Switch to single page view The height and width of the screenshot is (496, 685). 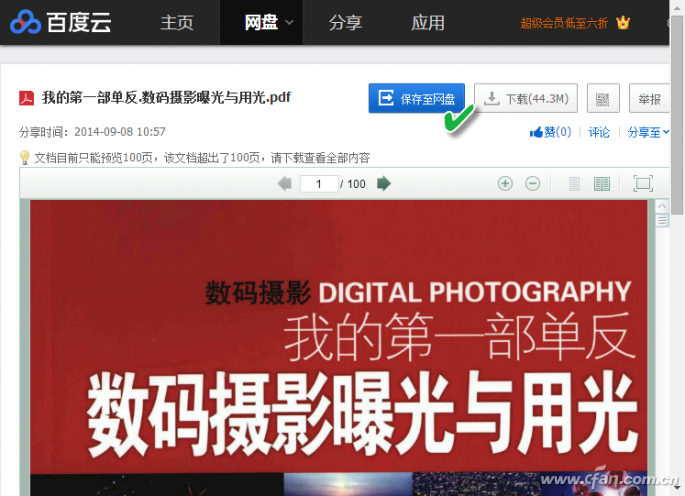coord(574,184)
